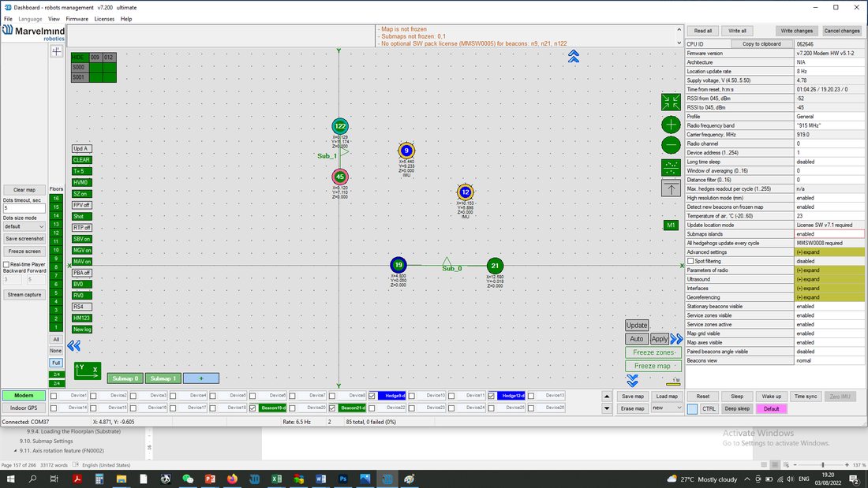Click the upward arrow map button
The image size is (868, 488).
671,188
